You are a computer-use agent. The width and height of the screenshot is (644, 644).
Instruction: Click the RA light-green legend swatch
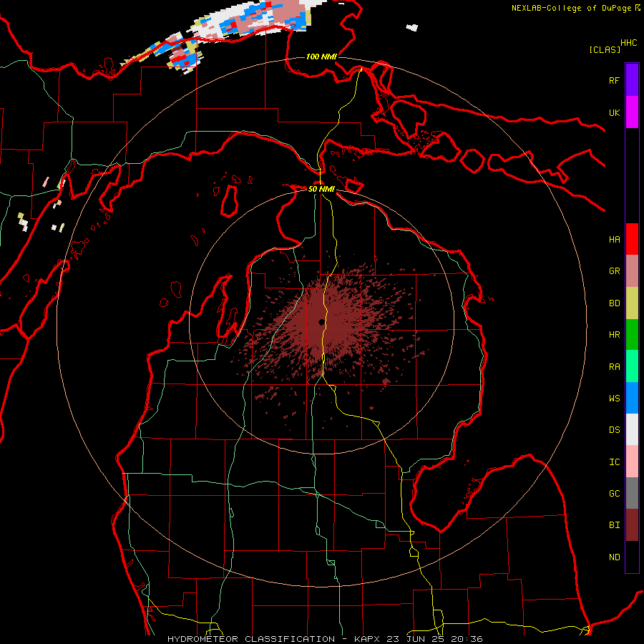point(632,366)
